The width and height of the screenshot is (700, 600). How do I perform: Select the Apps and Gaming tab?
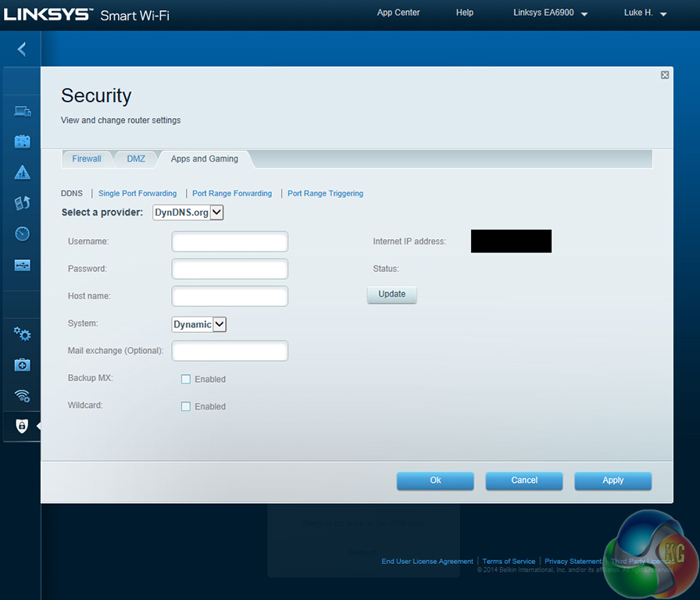[205, 159]
